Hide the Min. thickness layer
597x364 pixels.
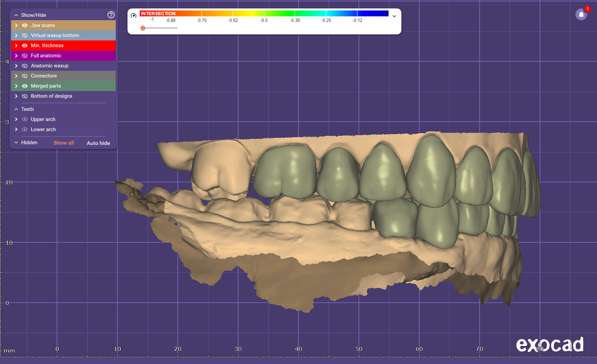(25, 45)
